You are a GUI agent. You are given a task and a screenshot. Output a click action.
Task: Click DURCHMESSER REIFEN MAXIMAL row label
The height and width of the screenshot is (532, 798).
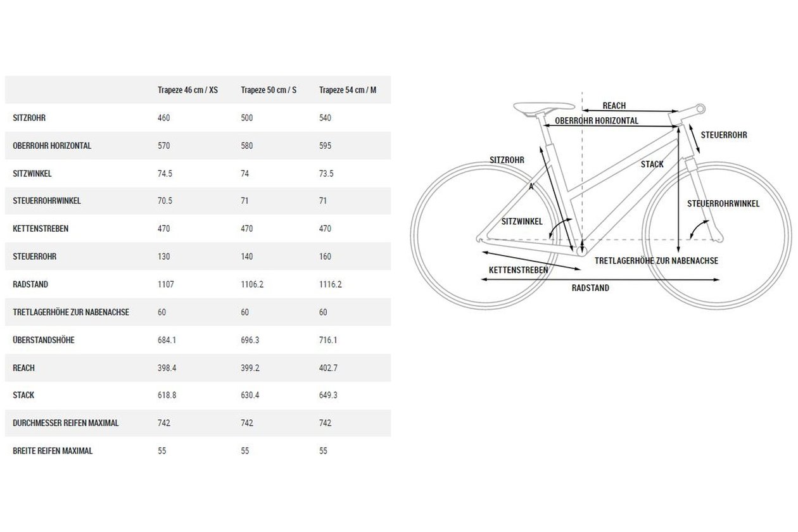[66, 423]
